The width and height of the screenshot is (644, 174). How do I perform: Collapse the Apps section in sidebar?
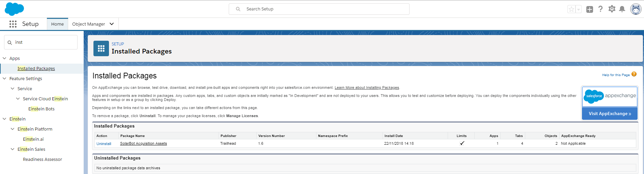(4, 58)
